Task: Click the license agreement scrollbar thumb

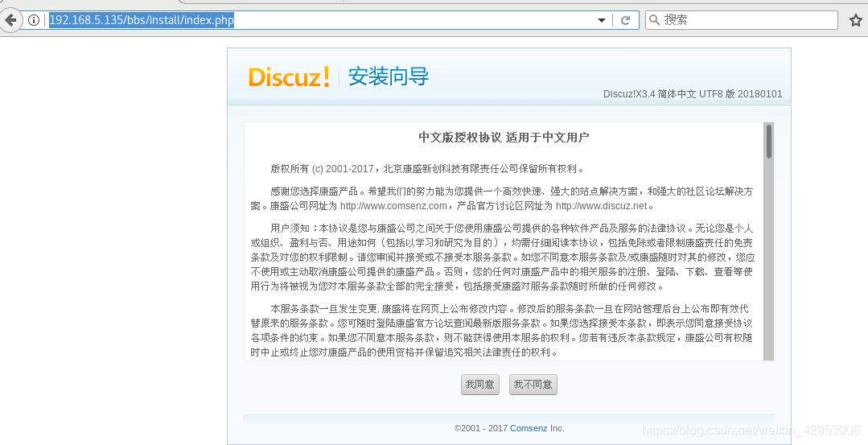Action: click(x=769, y=142)
